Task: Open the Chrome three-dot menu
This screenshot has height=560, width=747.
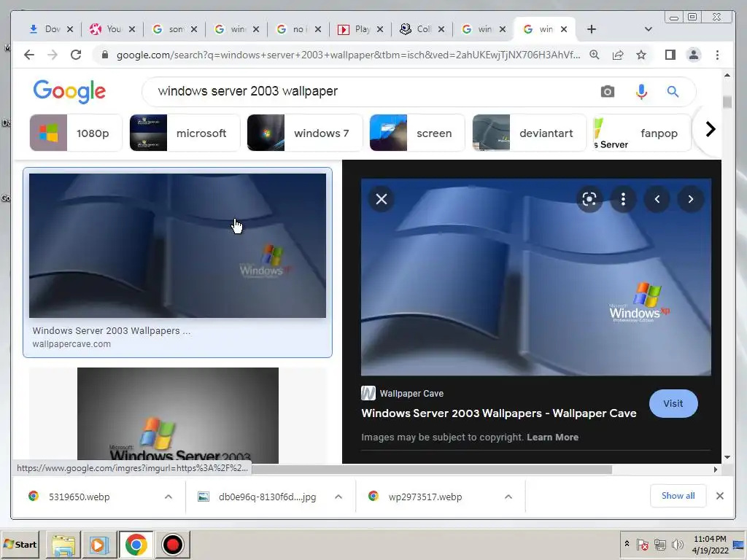Action: 718,55
